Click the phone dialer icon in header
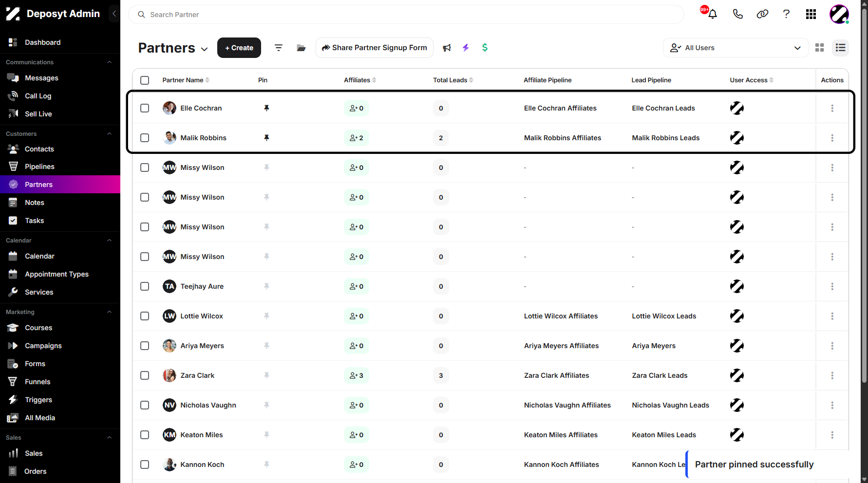868x483 pixels. tap(737, 14)
